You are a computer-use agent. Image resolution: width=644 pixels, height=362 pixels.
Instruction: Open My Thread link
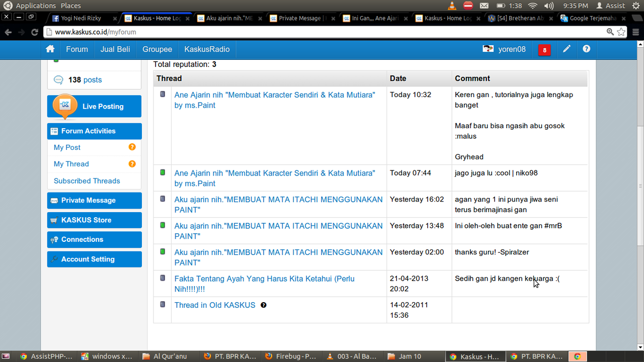tap(71, 164)
